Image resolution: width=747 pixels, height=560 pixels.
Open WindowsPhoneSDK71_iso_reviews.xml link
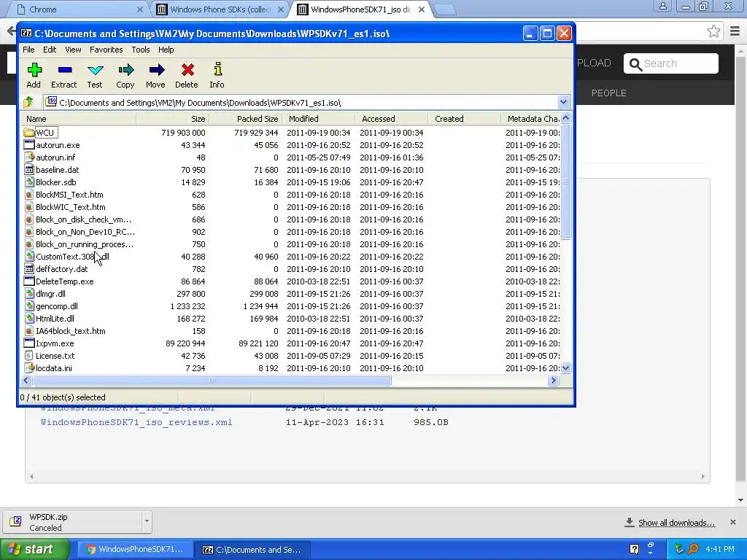(136, 422)
